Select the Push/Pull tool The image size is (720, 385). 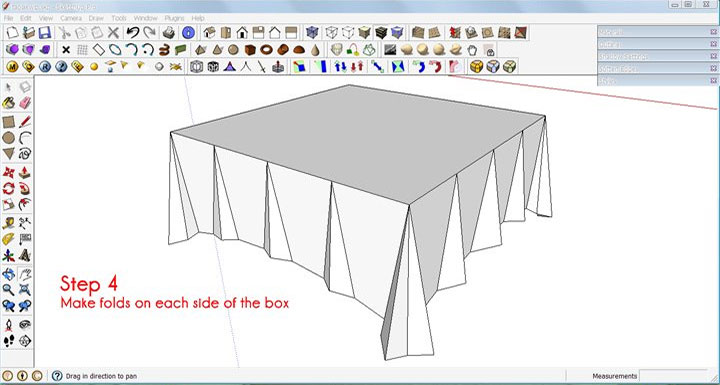click(25, 173)
